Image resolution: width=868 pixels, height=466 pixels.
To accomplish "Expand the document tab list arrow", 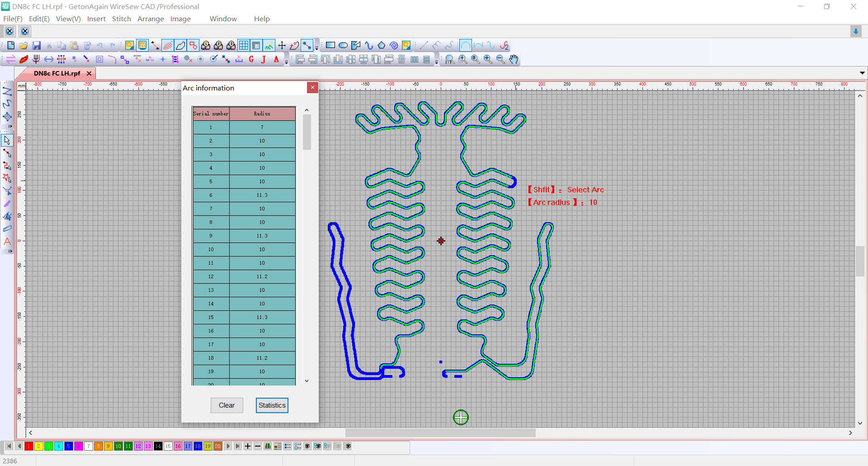I will pyautogui.click(x=862, y=73).
